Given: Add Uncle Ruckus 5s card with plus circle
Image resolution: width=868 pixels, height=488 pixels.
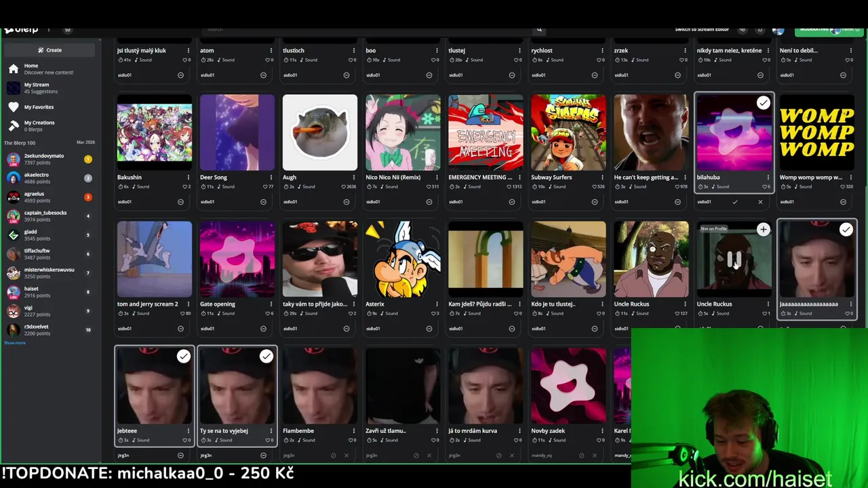Looking at the screenshot, I should point(763,230).
